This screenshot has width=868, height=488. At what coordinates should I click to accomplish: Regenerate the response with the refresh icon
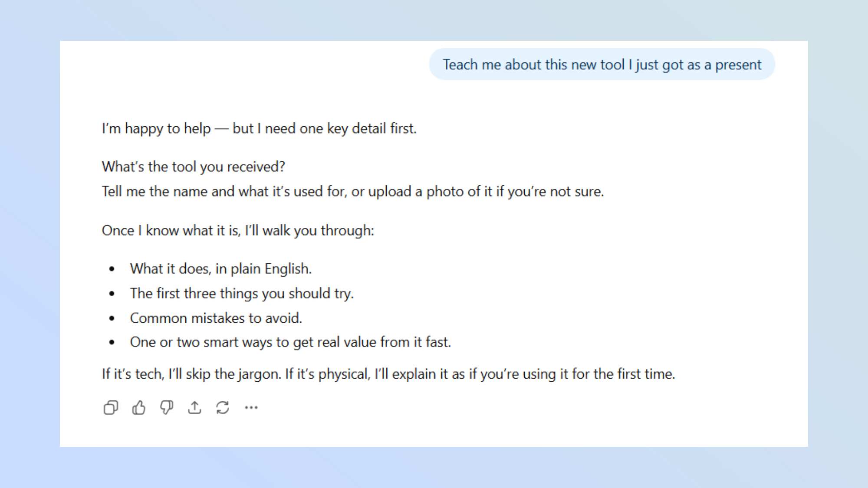pyautogui.click(x=223, y=408)
